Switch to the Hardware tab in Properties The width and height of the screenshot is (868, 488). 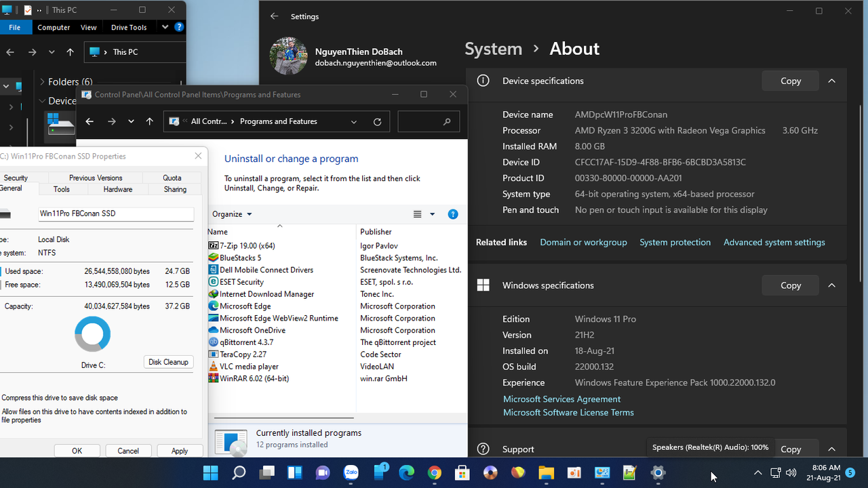(118, 189)
